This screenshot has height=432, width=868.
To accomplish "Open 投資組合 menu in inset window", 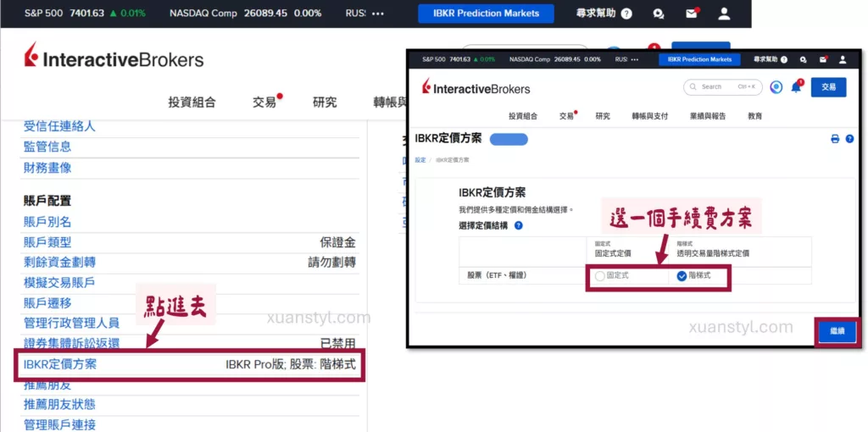I will [x=523, y=116].
